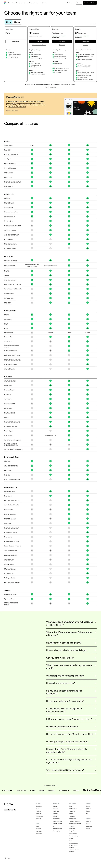Select the Professional Team plan

pos(39,41)
